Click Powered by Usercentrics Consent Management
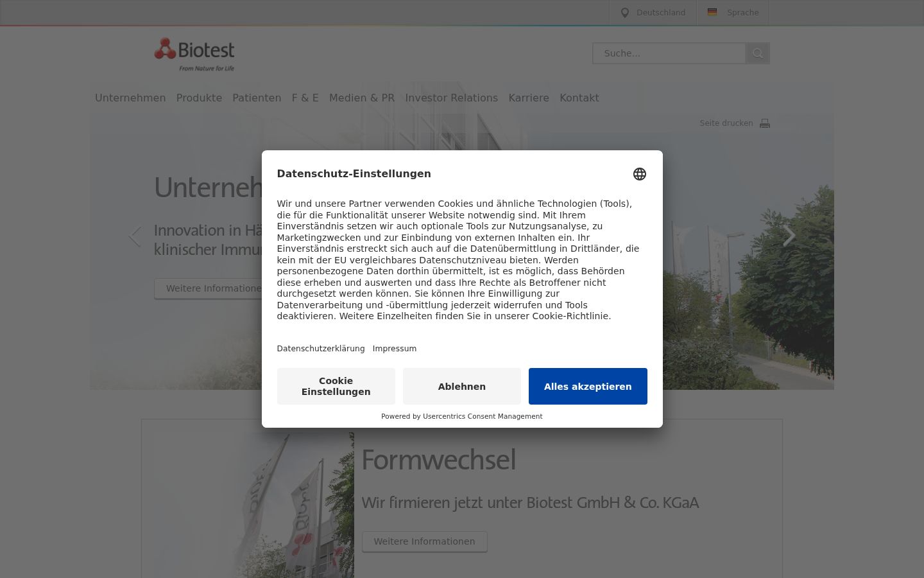 pos(462,416)
